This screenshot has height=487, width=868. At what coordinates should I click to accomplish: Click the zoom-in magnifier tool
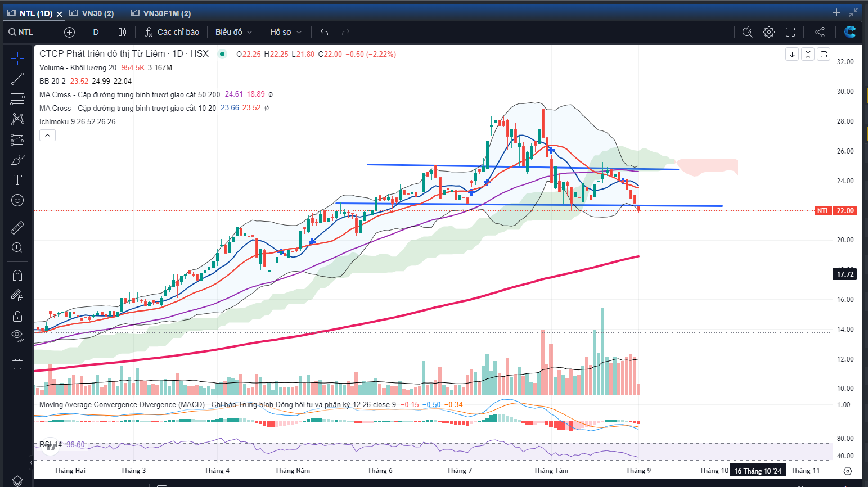(17, 248)
